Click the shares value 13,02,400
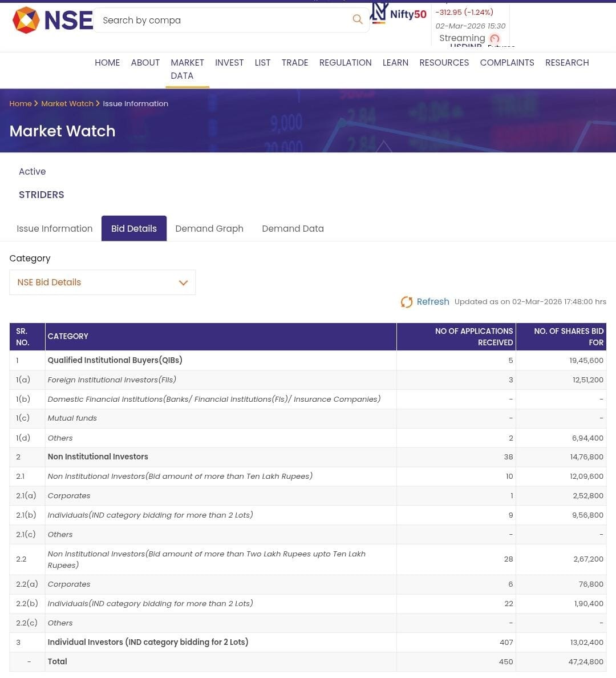The image size is (616, 678). pyautogui.click(x=586, y=642)
